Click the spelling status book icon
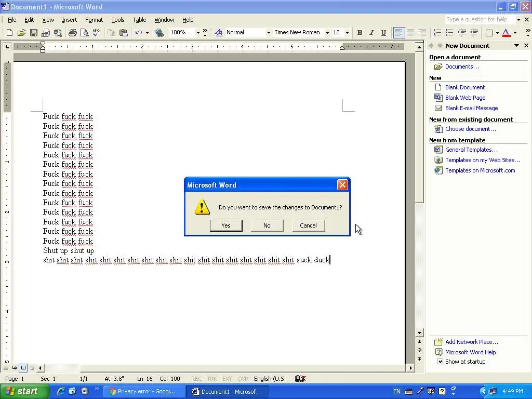Image resolution: width=532 pixels, height=399 pixels. pos(300,379)
